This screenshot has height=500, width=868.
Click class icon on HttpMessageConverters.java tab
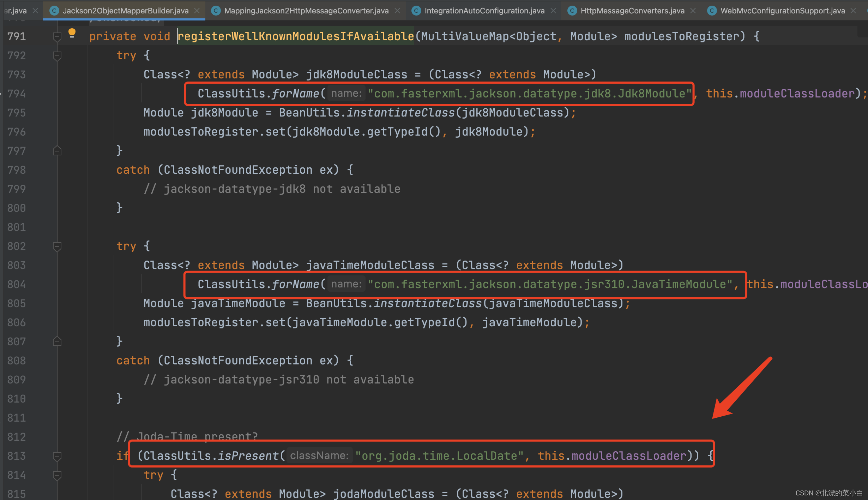(x=572, y=11)
